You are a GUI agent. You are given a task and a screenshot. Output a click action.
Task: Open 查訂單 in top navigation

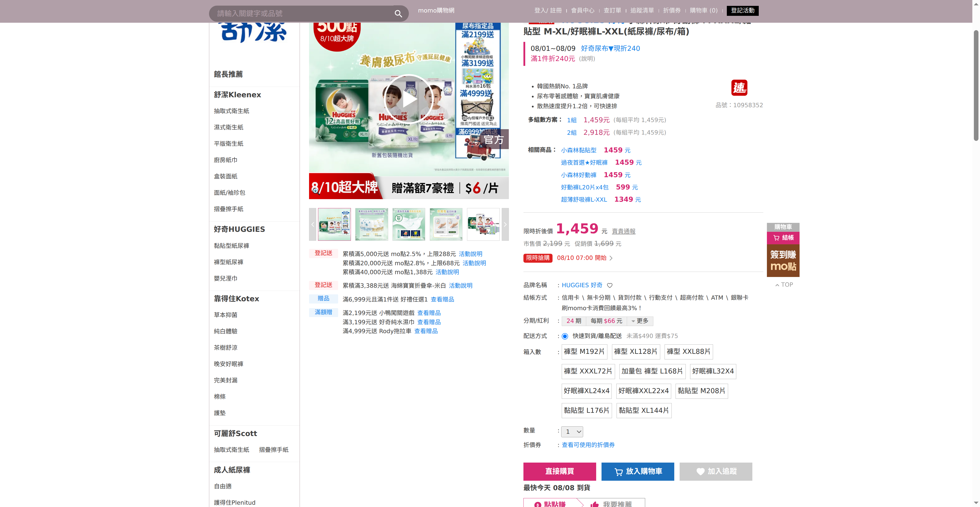pyautogui.click(x=612, y=11)
